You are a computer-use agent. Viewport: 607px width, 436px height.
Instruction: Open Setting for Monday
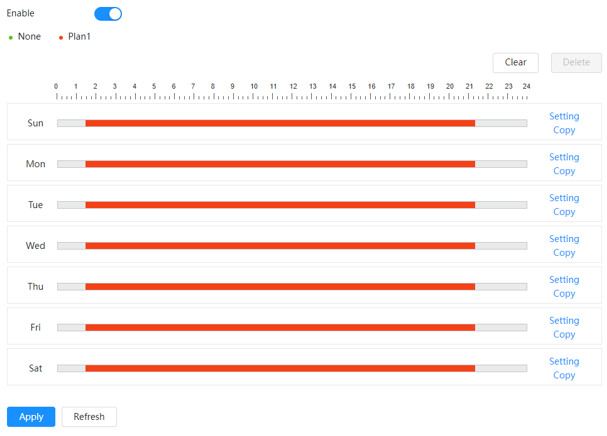click(564, 157)
